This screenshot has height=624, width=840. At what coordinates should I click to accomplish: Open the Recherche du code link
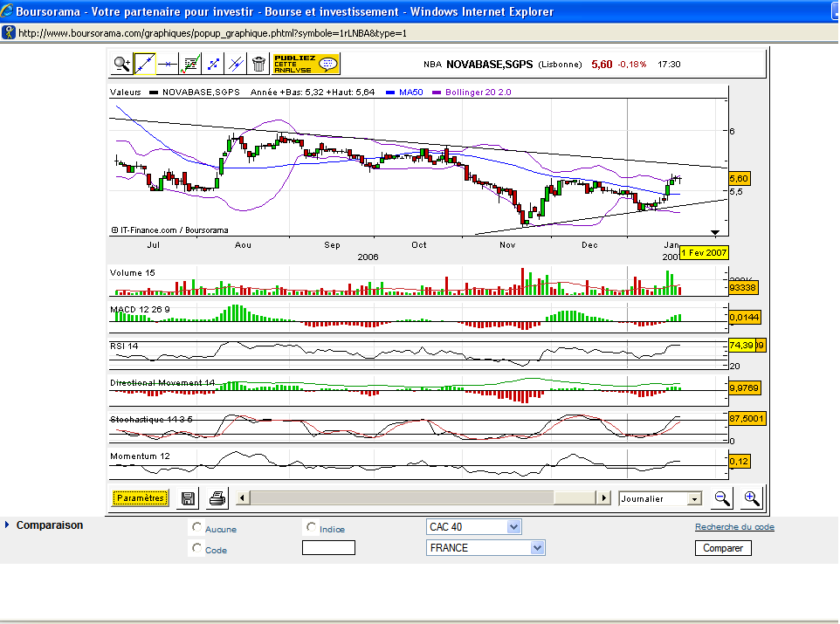734,527
